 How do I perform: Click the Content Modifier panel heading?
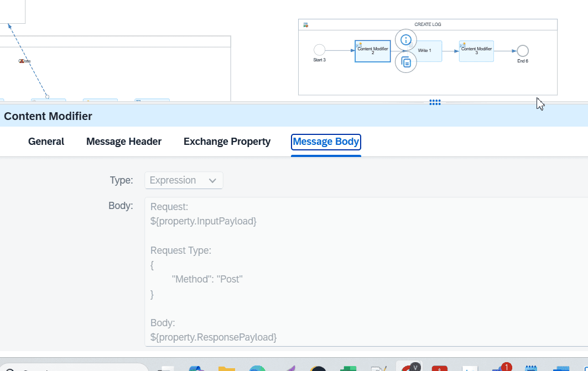point(48,116)
